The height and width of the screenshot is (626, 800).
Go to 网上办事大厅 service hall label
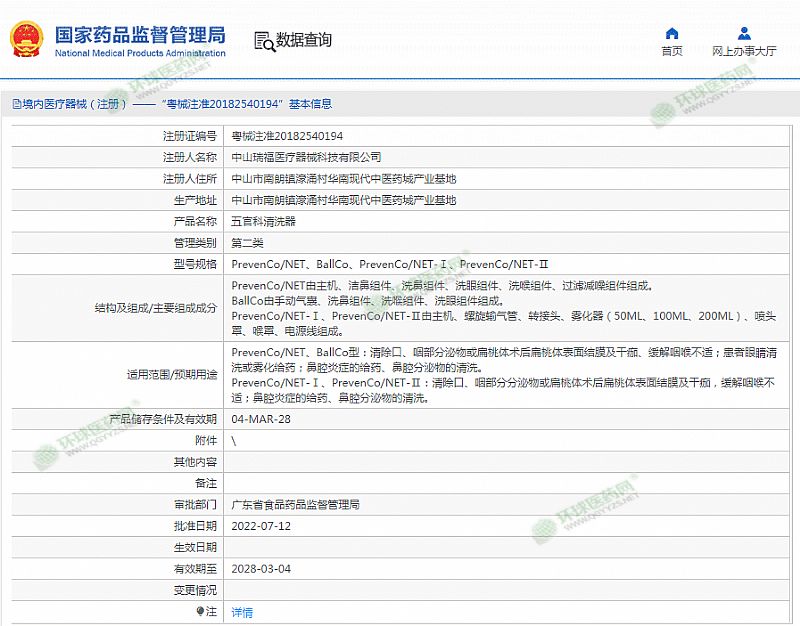point(744,51)
